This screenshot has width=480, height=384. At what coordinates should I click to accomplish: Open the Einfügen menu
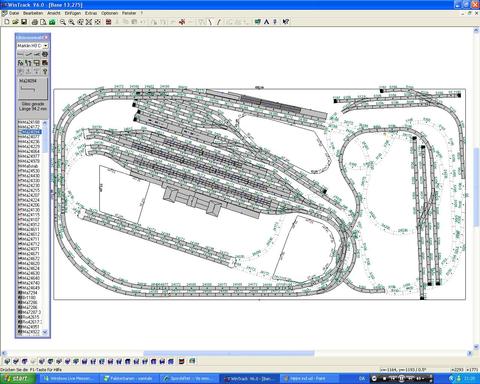pos(73,13)
